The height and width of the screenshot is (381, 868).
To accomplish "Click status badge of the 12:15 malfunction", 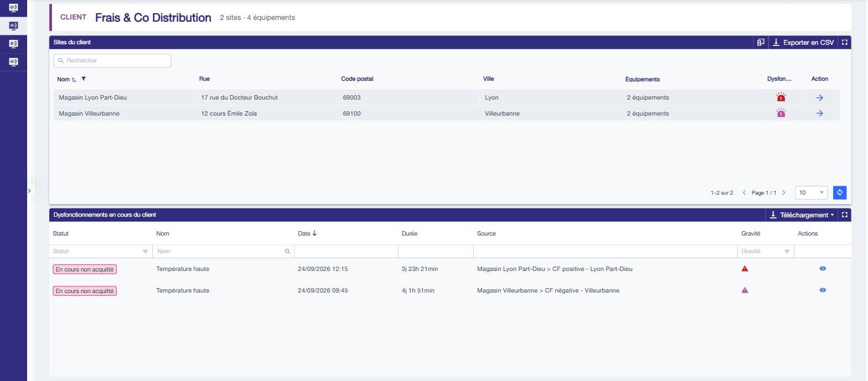I will [85, 269].
